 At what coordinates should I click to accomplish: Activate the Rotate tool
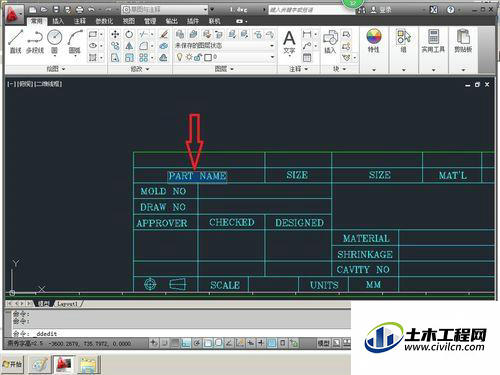(x=129, y=34)
